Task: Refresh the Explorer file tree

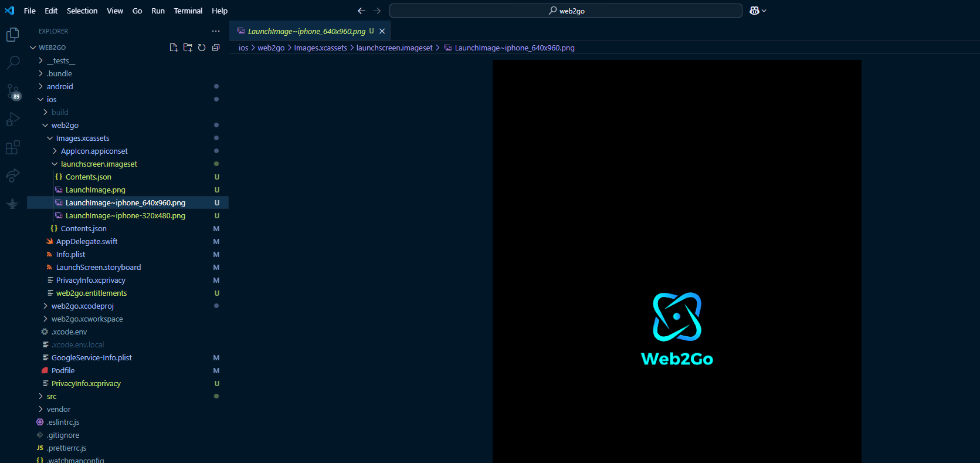Action: click(202, 48)
